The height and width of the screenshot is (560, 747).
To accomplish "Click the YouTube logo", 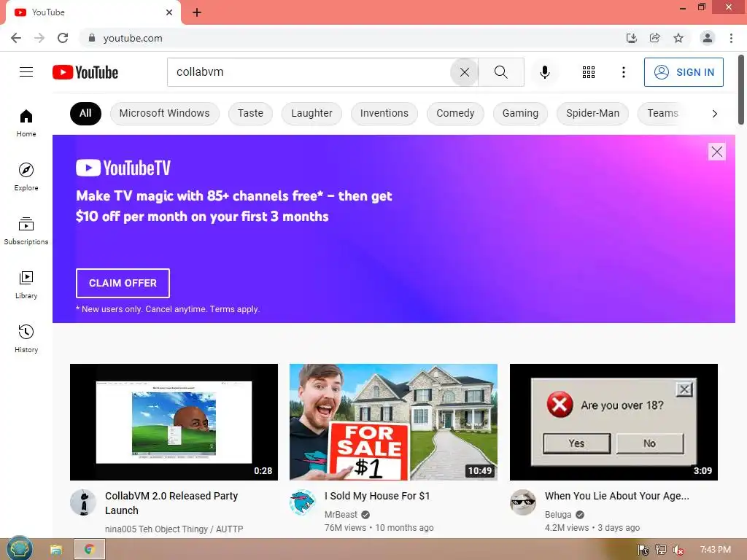I will pyautogui.click(x=85, y=72).
